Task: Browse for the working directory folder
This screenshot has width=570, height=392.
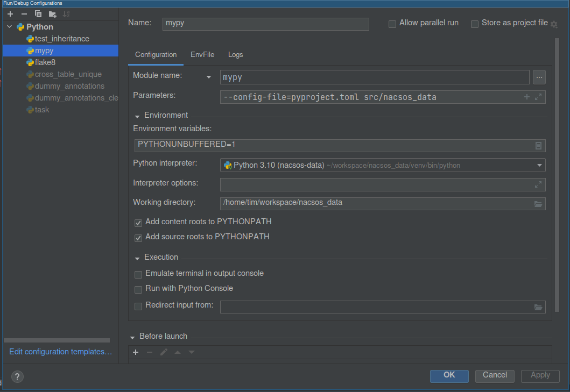Action: pos(538,203)
